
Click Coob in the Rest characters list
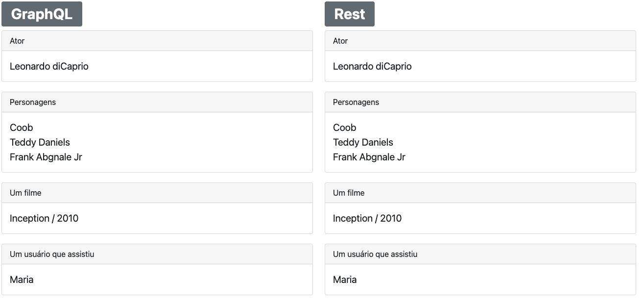click(x=345, y=127)
